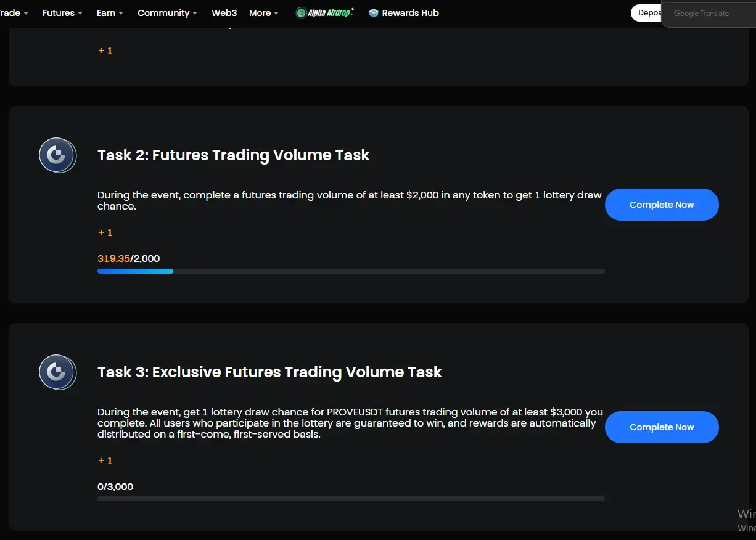756x540 pixels.
Task: Click Task 2 Futures Trading Volume heading
Action: (233, 155)
